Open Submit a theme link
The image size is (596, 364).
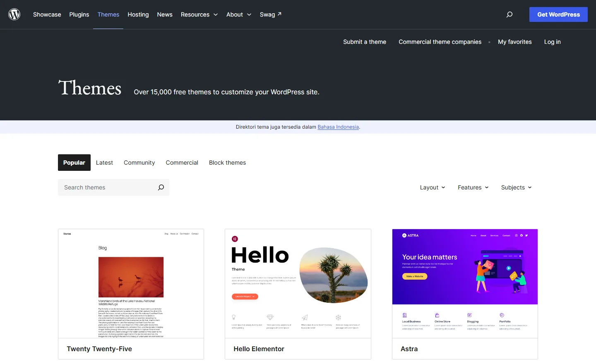[365, 42]
